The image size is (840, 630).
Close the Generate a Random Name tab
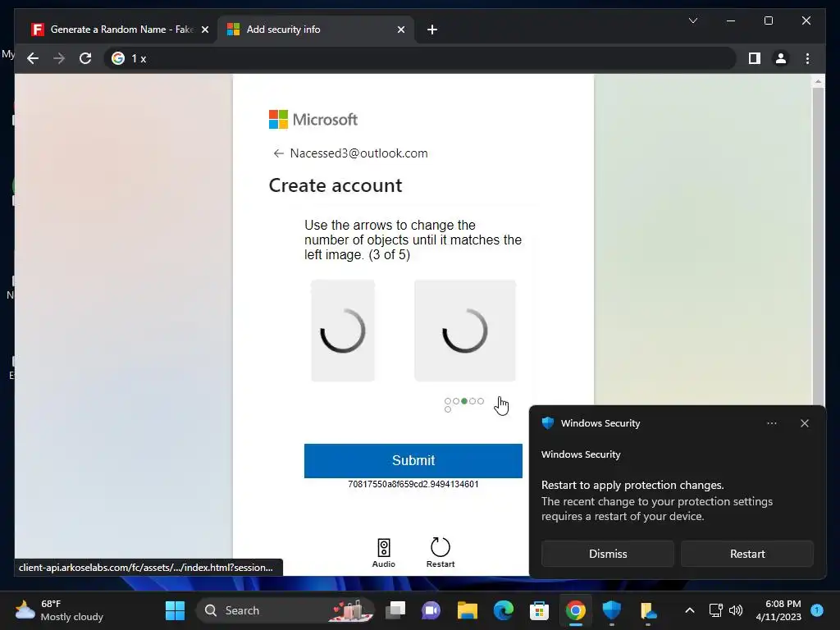tap(204, 30)
